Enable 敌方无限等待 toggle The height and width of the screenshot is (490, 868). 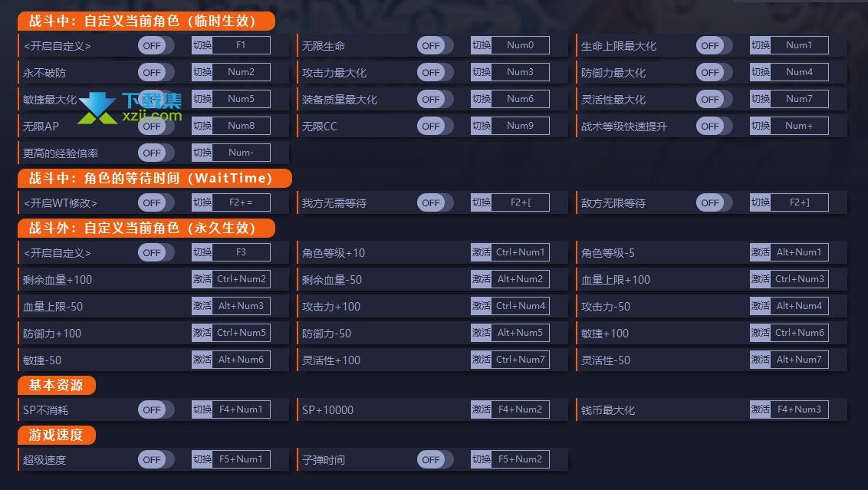coord(714,202)
